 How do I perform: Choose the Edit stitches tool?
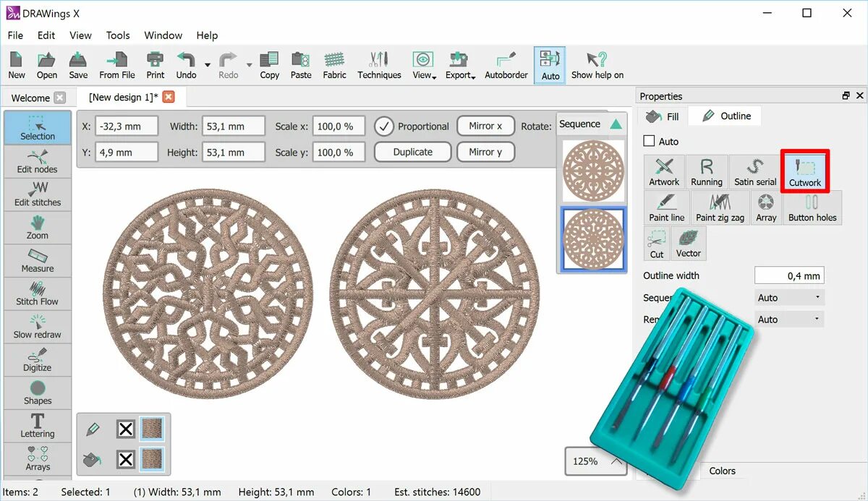(38, 194)
